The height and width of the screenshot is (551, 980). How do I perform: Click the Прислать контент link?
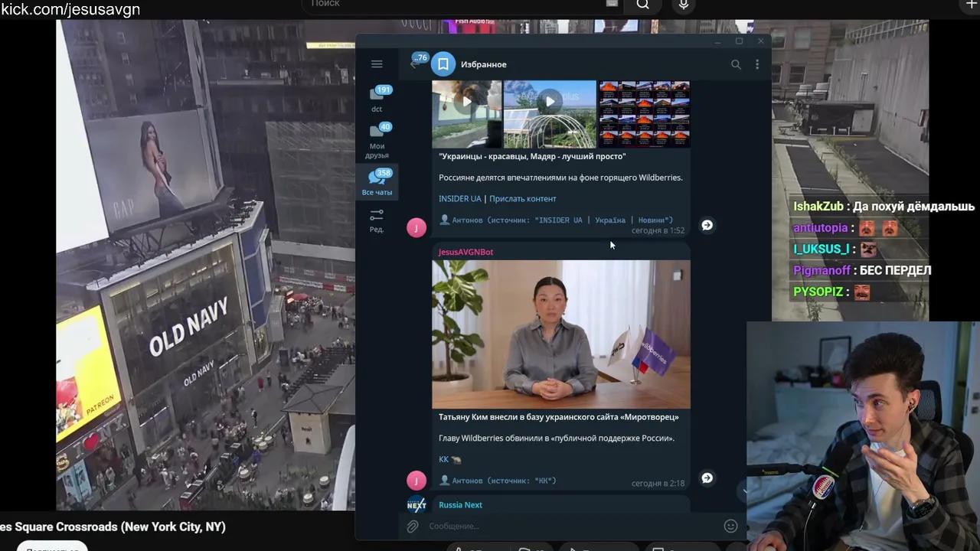click(523, 199)
